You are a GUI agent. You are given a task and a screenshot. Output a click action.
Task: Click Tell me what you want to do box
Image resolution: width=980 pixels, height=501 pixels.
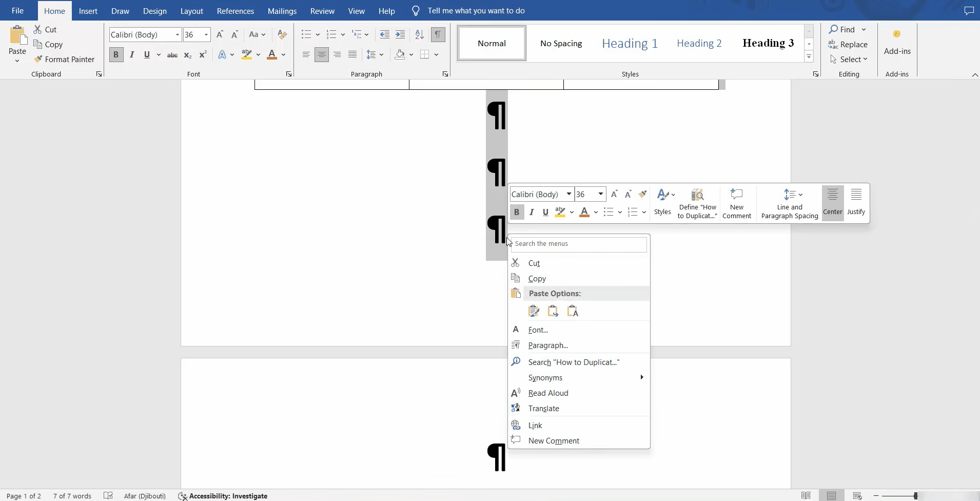pyautogui.click(x=476, y=11)
